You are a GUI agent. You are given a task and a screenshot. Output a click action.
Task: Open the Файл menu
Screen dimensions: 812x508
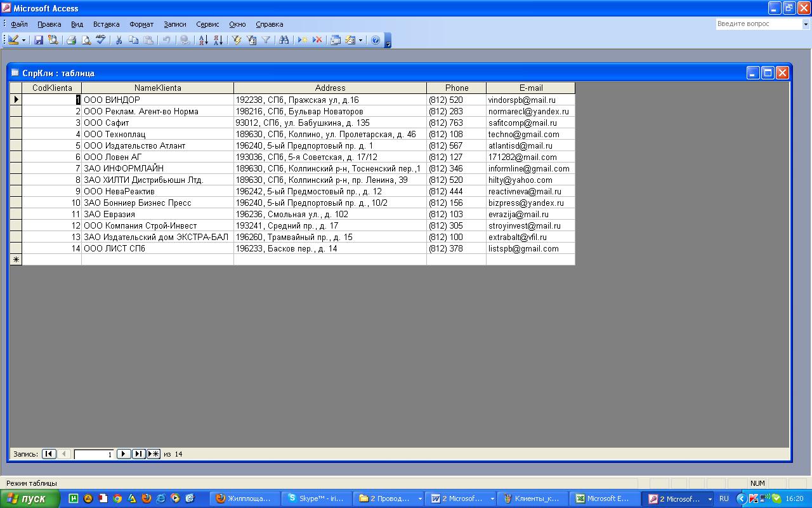point(20,24)
